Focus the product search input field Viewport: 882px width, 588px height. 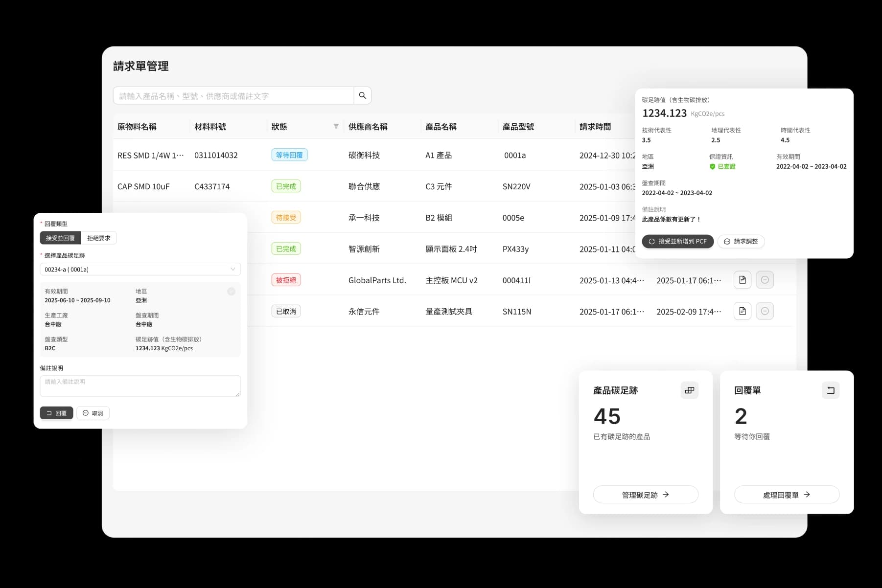coord(233,96)
